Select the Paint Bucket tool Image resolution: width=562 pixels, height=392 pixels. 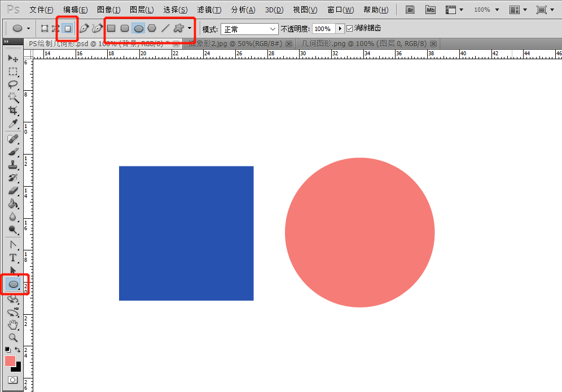click(x=13, y=204)
